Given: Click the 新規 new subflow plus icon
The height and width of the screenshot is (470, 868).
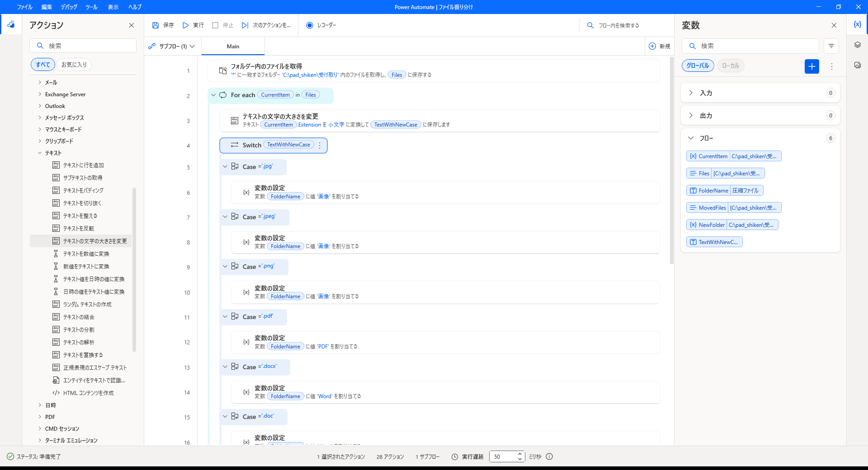Looking at the screenshot, I should [x=652, y=46].
